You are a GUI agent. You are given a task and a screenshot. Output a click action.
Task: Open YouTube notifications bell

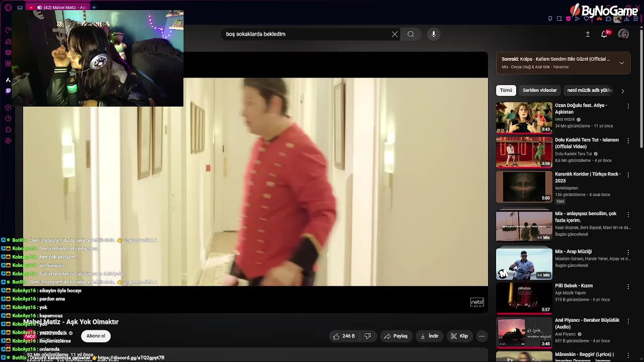point(605,34)
